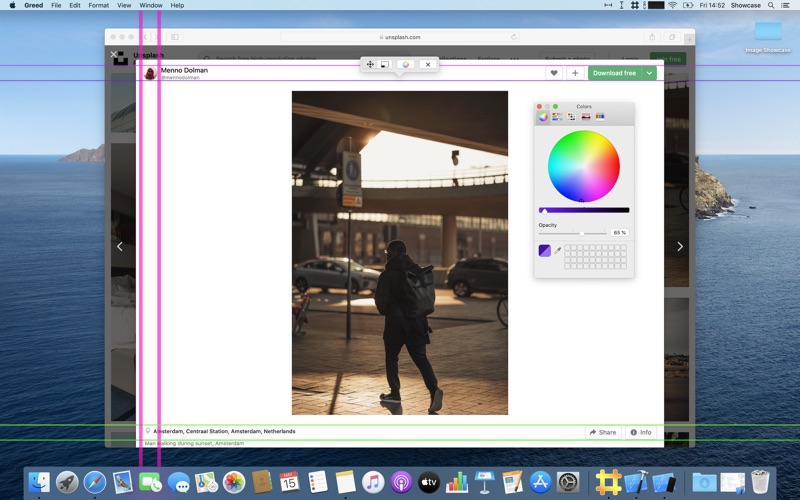Open System Preferences from the Dock
The image size is (800, 500).
click(x=568, y=482)
